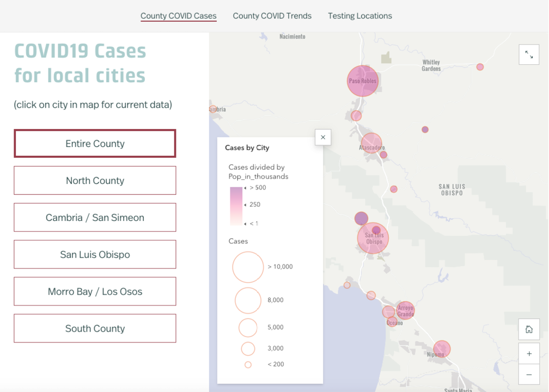
Task: Zoom in using the plus icon
Action: pos(529,353)
